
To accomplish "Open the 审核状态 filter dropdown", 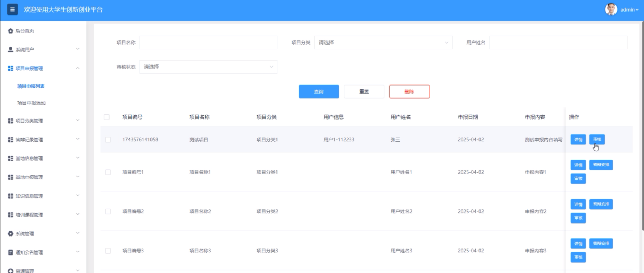I will pyautogui.click(x=208, y=67).
